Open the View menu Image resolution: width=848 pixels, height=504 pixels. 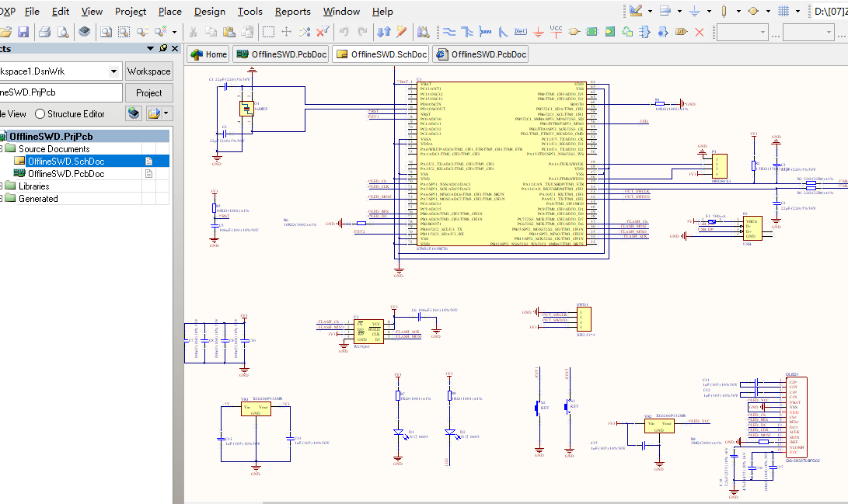click(92, 12)
